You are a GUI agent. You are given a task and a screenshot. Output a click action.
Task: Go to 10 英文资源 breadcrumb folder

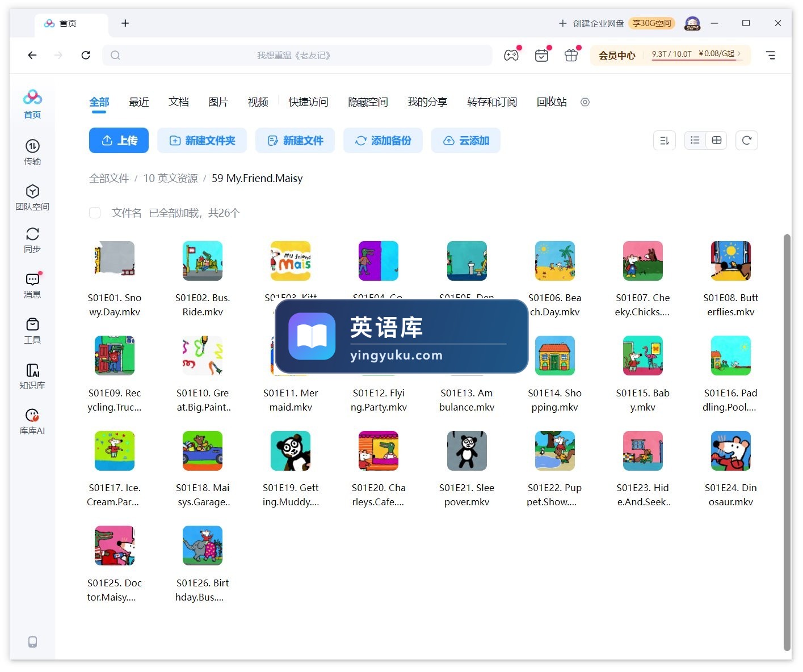[x=170, y=178]
